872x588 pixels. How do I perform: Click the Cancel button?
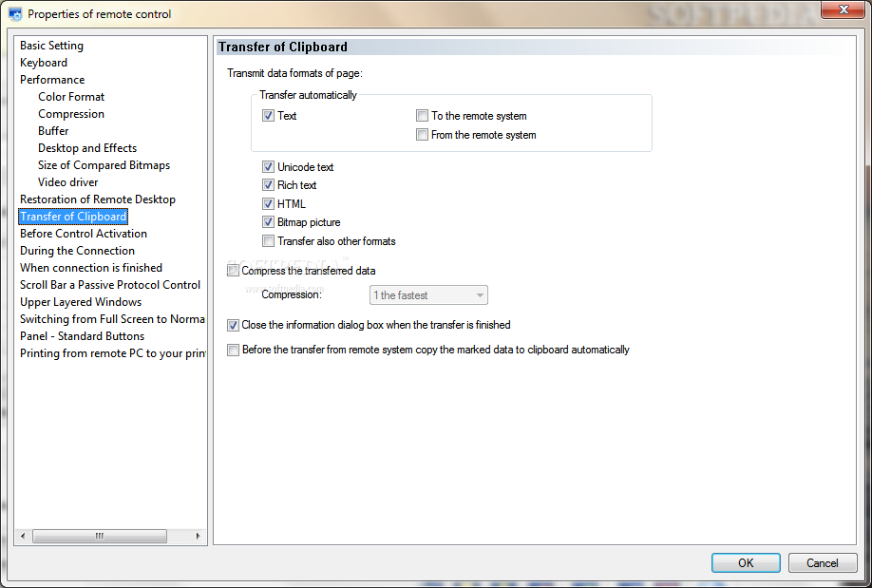click(822, 563)
